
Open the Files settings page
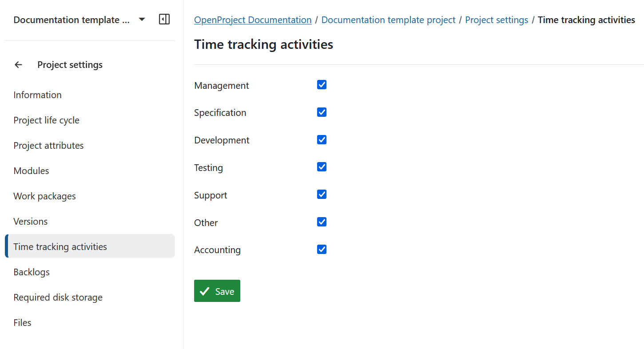point(22,322)
